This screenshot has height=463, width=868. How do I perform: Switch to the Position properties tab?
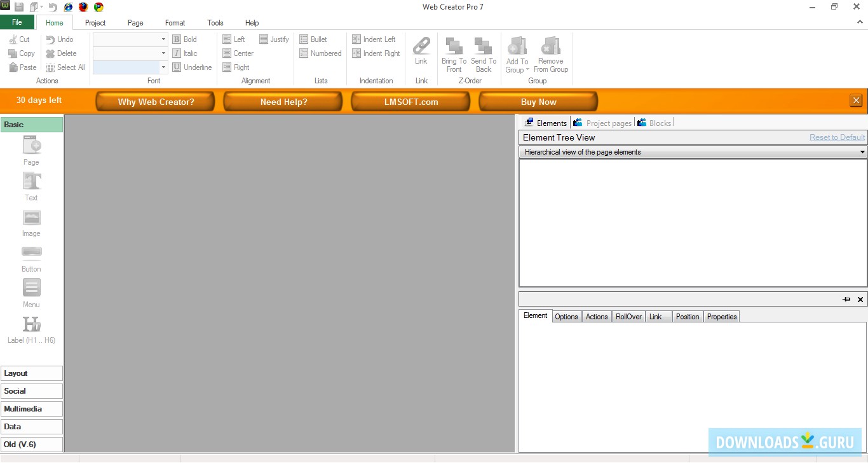(x=688, y=317)
